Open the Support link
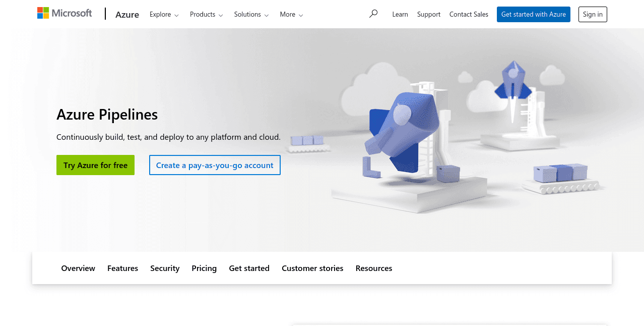This screenshot has width=644, height=326. coord(429,15)
